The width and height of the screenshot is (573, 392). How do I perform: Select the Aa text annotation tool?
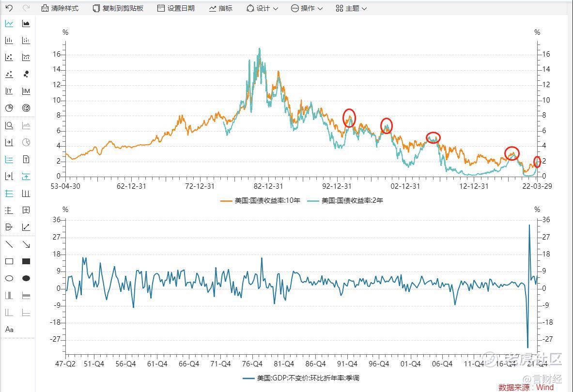tap(9, 330)
